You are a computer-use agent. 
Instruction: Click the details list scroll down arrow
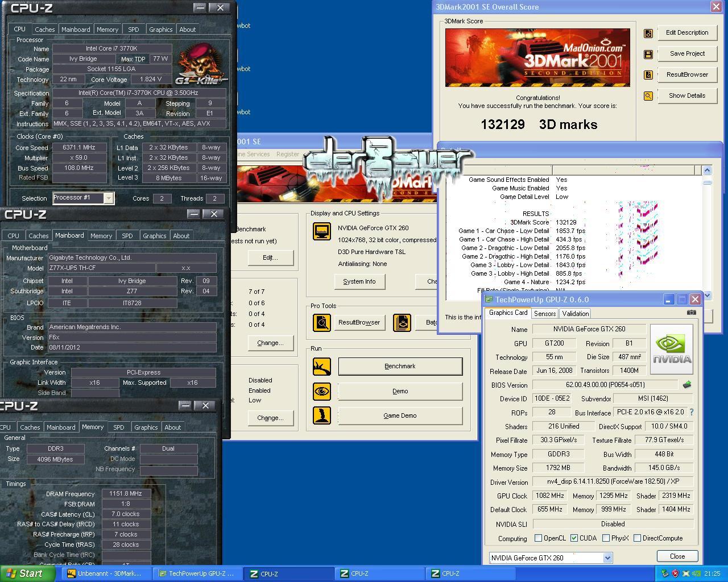tap(707, 296)
